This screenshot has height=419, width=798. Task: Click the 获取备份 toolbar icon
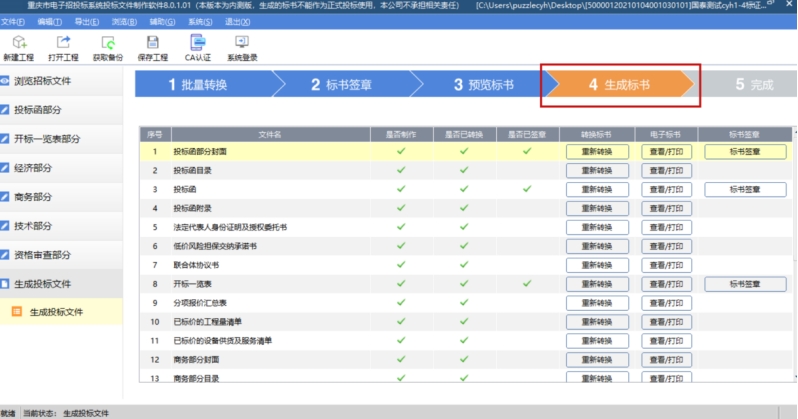pos(108,46)
